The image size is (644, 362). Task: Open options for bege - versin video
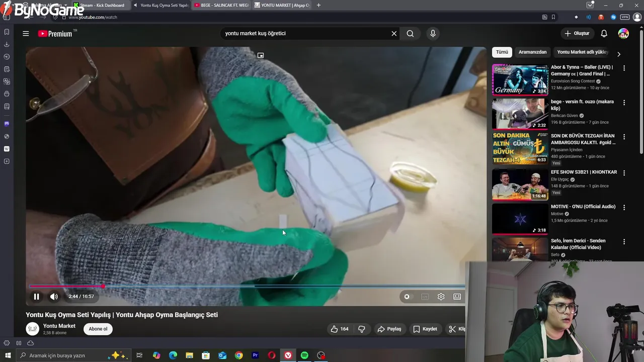[x=624, y=102]
